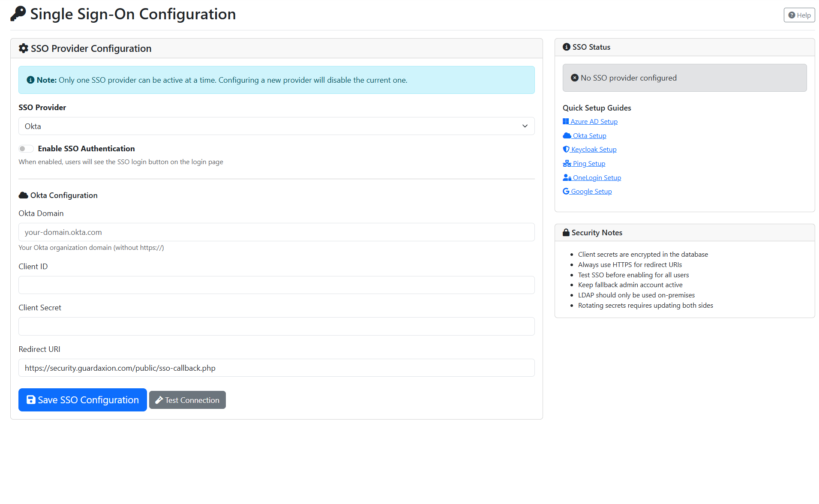Click the save icon on Save SSO Configuration

click(x=30, y=399)
